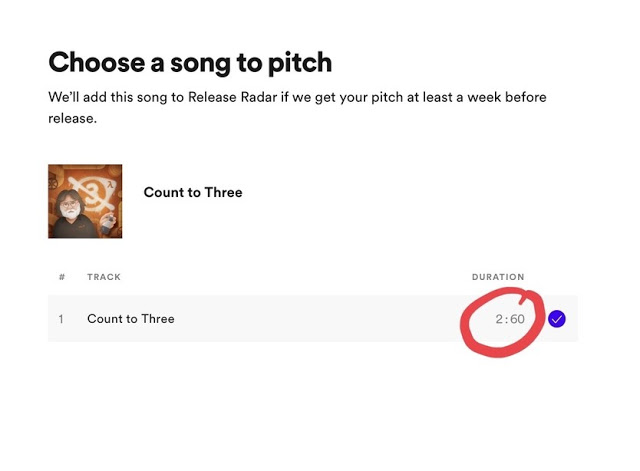Click the Choose a song to pitch heading
Image resolution: width=640 pixels, height=471 pixels.
coord(190,62)
